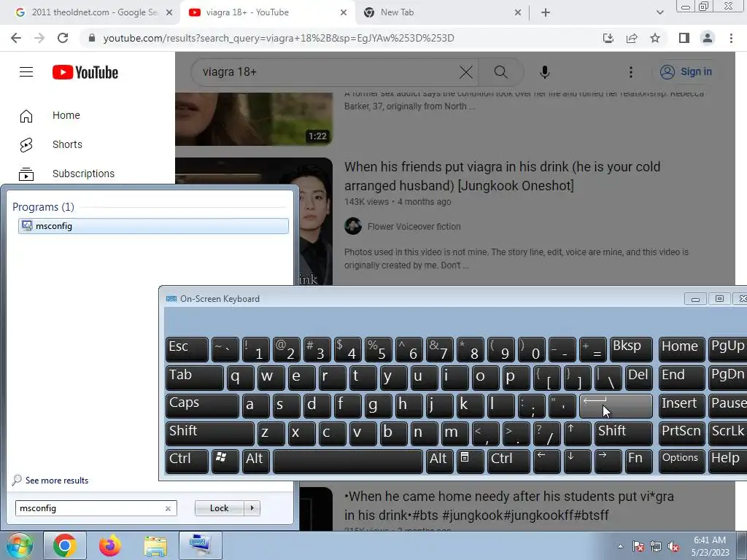
Task: Click the 1:22 video thumbnail
Action: [254, 119]
